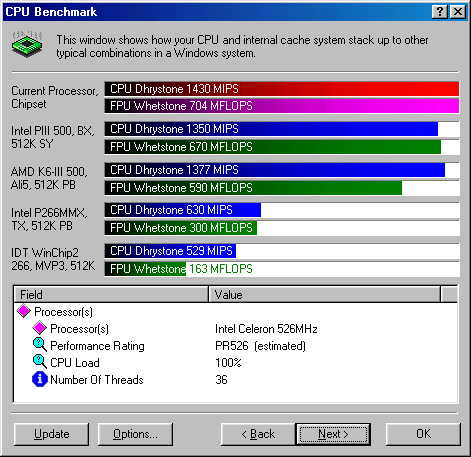
Task: Advance with the Next button
Action: 333,434
